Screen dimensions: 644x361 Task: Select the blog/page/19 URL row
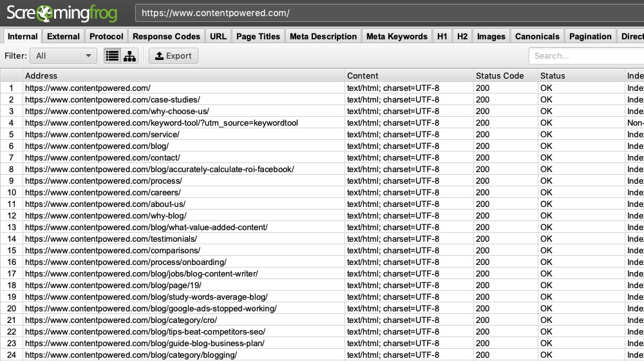[113, 286]
